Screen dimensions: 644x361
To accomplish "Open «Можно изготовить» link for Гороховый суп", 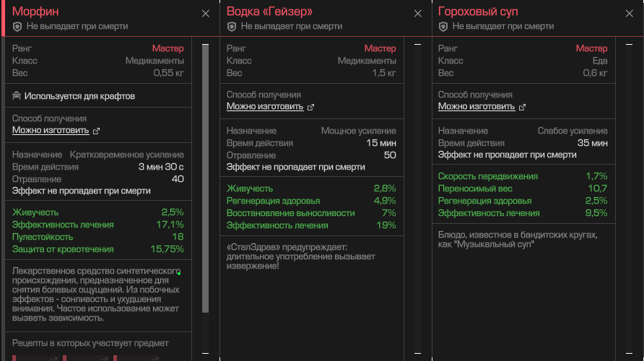I will pyautogui.click(x=477, y=107).
